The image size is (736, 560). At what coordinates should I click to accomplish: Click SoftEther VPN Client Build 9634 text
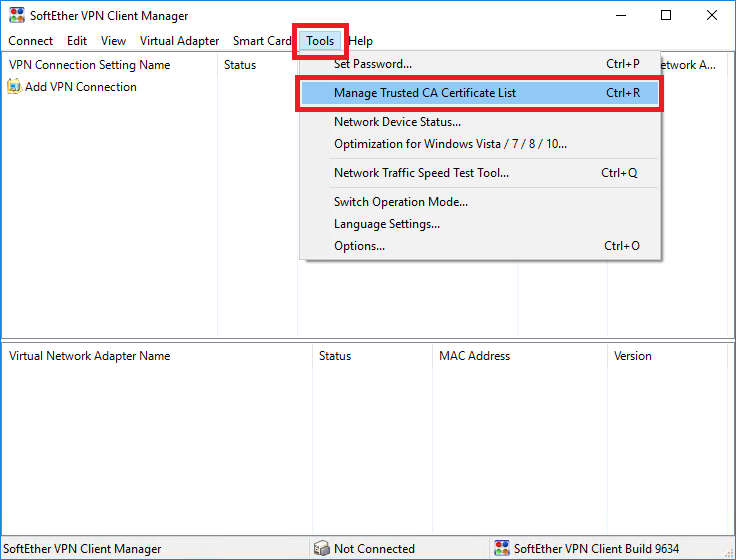point(596,549)
